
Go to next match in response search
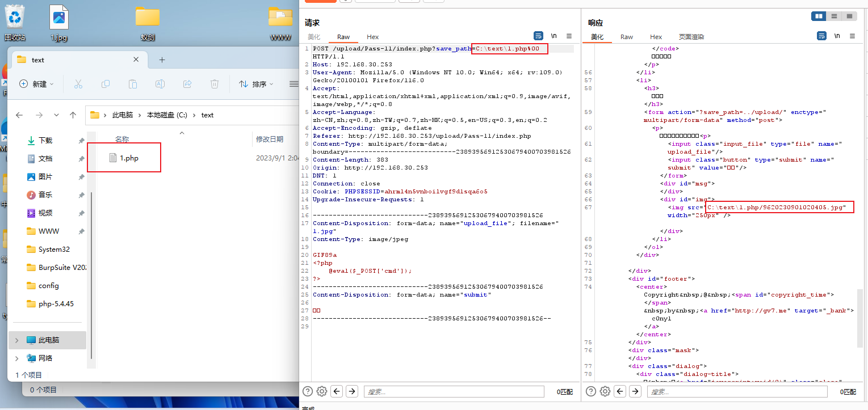tap(635, 391)
